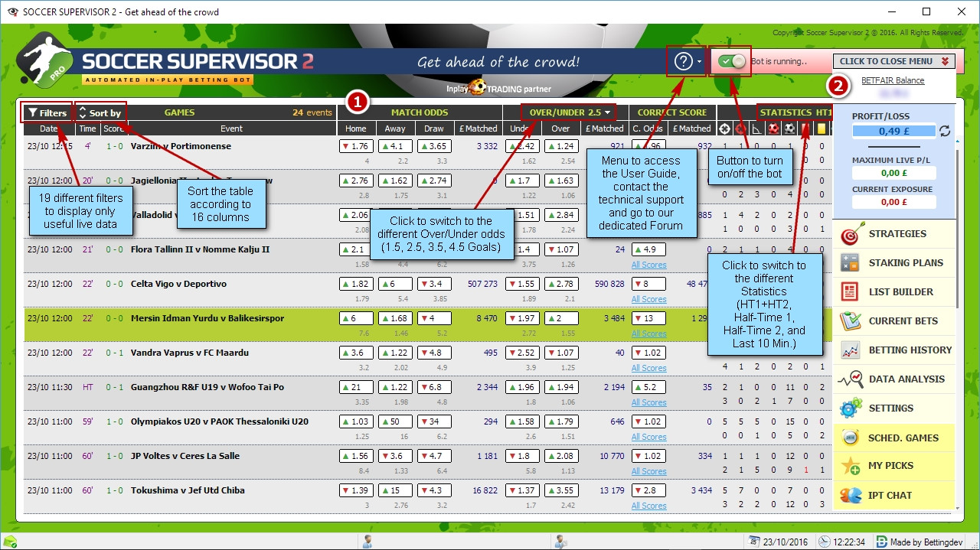This screenshot has height=550, width=980.
Task: Open the Filters menu
Action: coord(47,112)
